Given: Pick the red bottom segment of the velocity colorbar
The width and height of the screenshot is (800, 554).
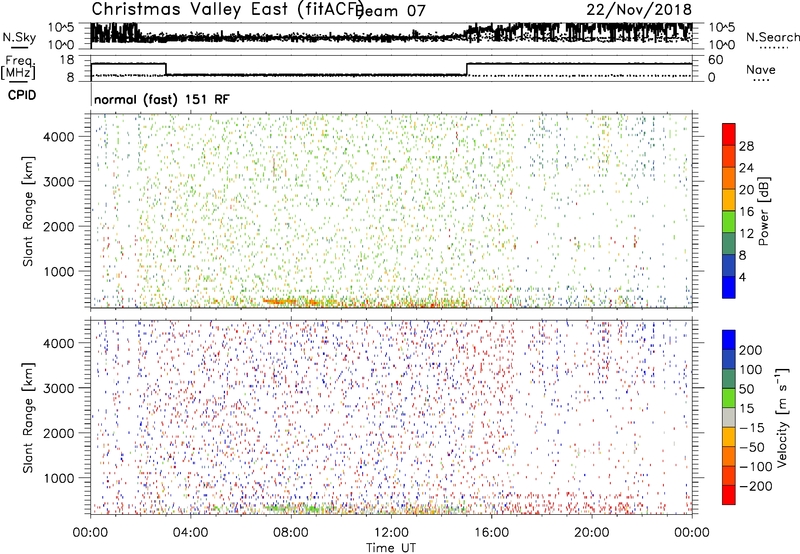Looking at the screenshot, I should [x=729, y=495].
